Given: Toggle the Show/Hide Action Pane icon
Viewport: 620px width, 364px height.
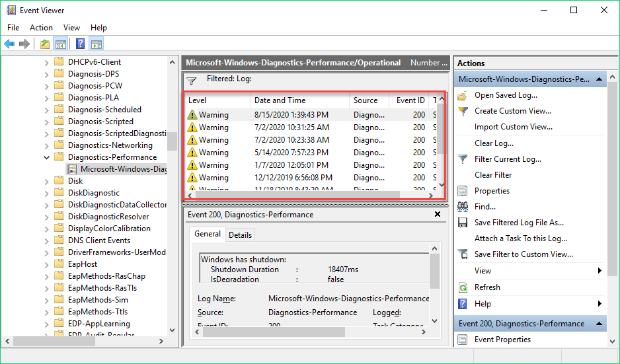Looking at the screenshot, I should tap(96, 44).
